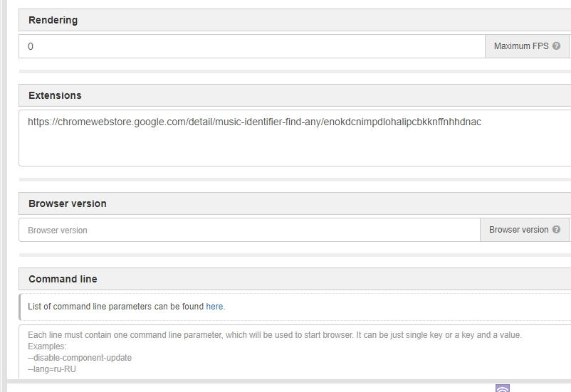Click the Extensions section header
Screen dimensions: 571x392
(295, 95)
